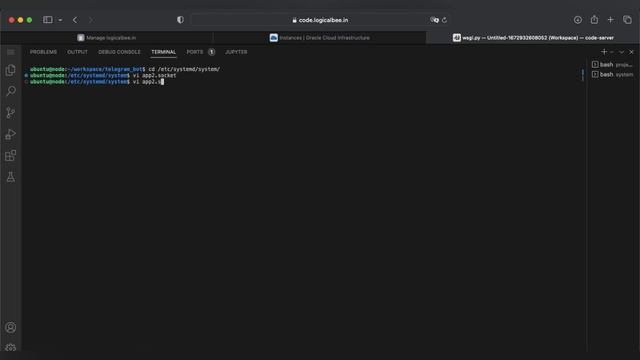Show Safari tab overview
640x360 pixels.
(627, 20)
